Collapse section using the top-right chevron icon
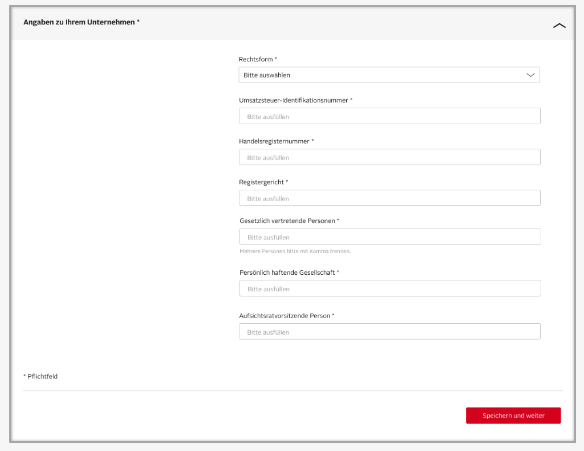Image resolution: width=584 pixels, height=451 pixels. (x=559, y=26)
